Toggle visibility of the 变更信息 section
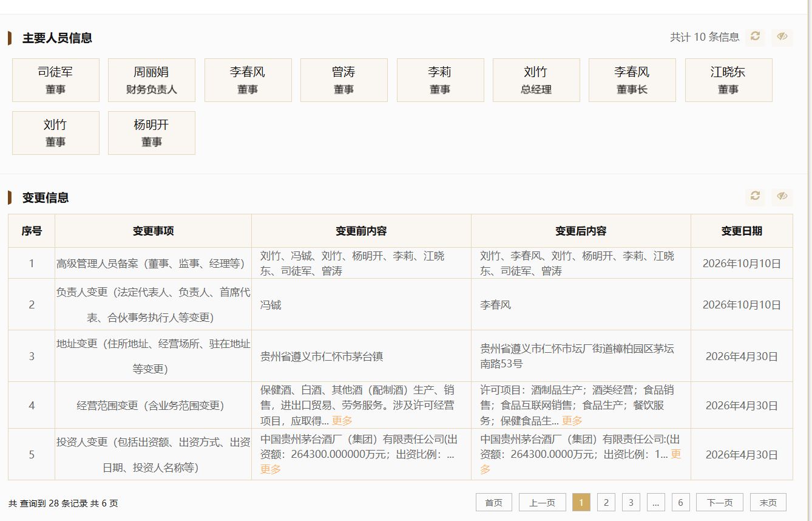Screen dimensions: 812x521 click(782, 196)
